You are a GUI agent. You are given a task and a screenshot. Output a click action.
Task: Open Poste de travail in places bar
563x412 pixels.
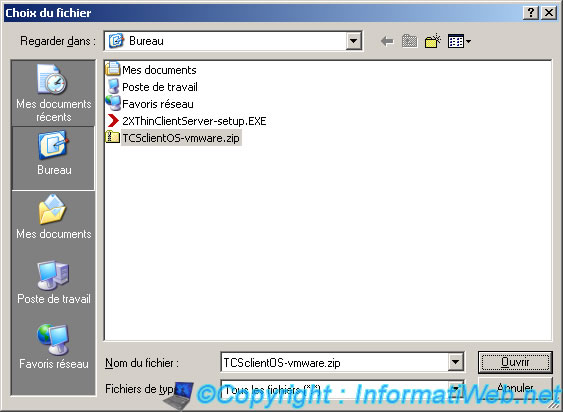pos(53,283)
